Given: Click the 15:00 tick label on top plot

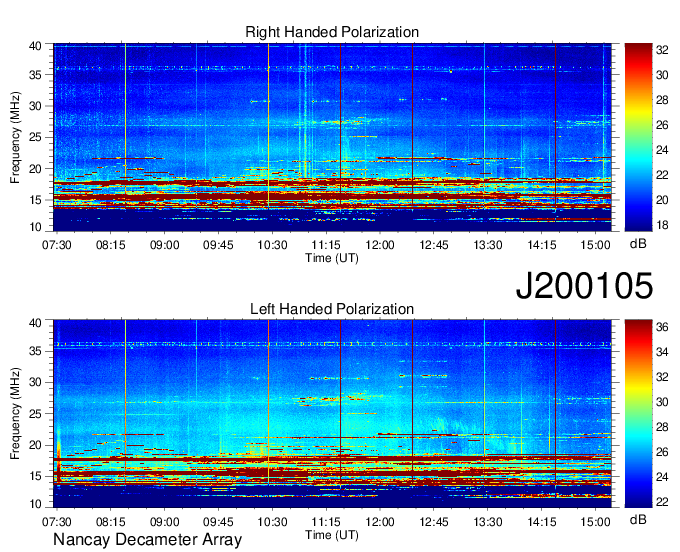Looking at the screenshot, I should click(x=595, y=245).
